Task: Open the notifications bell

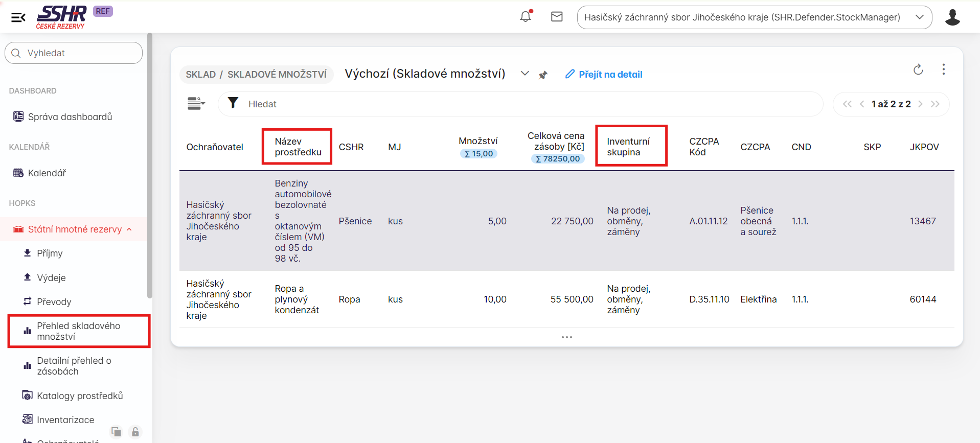Action: coord(526,16)
